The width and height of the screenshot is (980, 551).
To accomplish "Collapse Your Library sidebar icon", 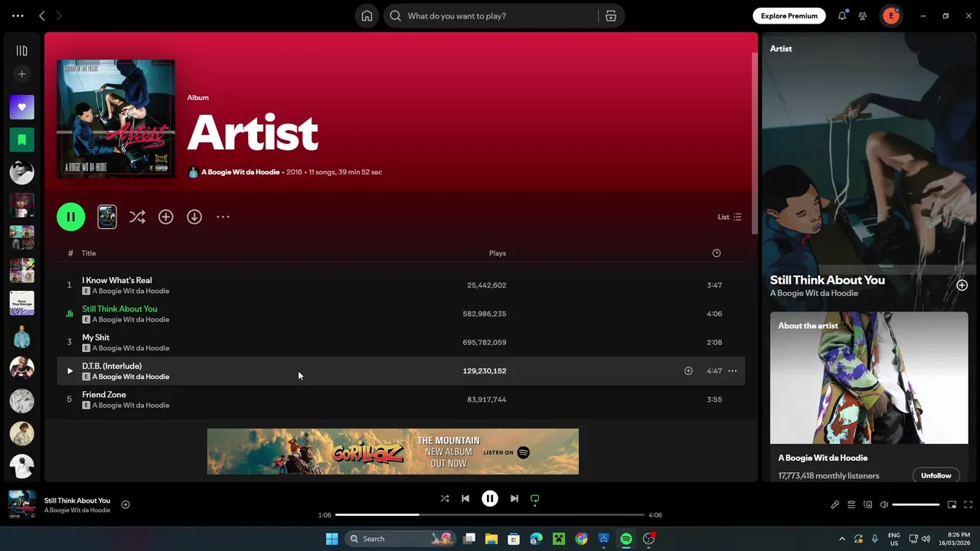I will (x=21, y=51).
